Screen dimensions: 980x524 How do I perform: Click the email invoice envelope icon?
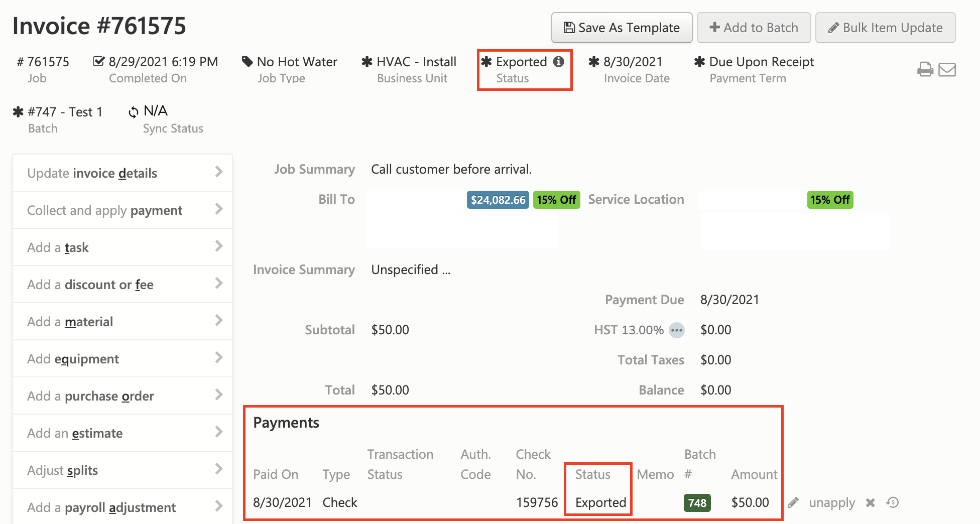point(947,69)
